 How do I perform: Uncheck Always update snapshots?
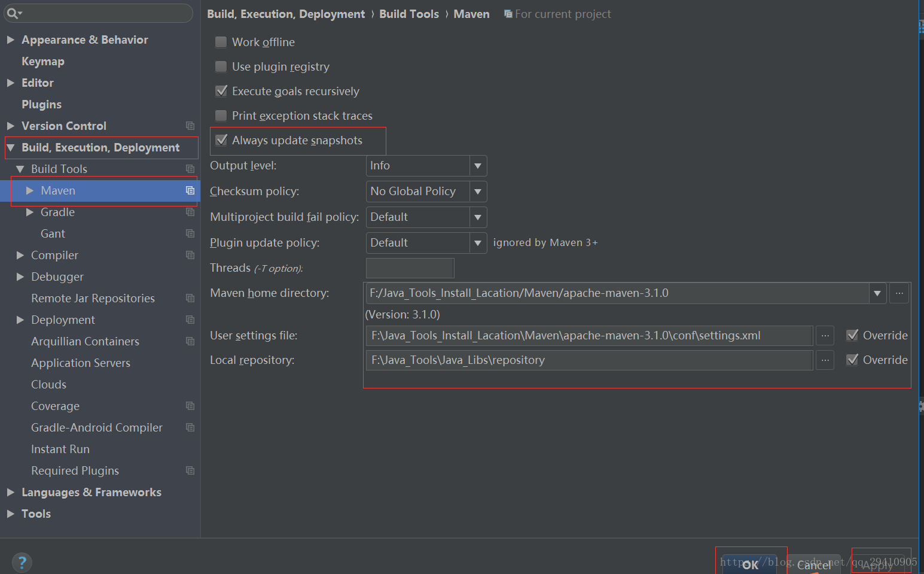[x=221, y=140]
